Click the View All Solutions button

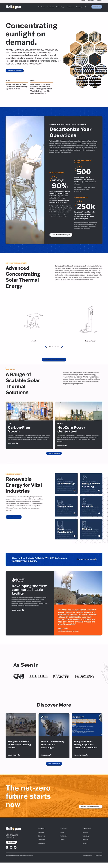54,453
